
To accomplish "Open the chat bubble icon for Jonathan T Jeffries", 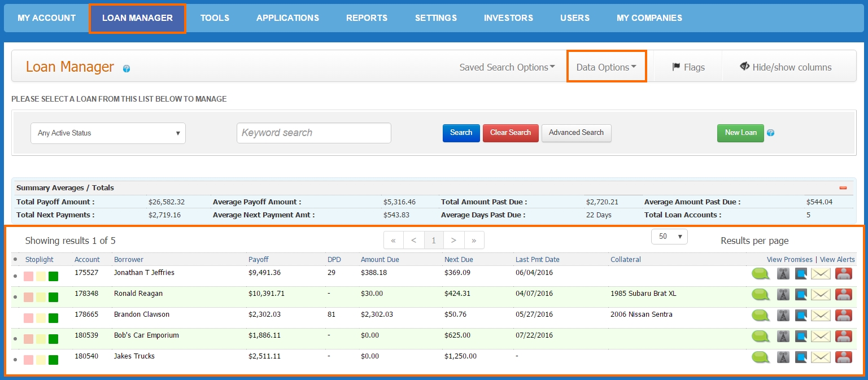I will [760, 273].
